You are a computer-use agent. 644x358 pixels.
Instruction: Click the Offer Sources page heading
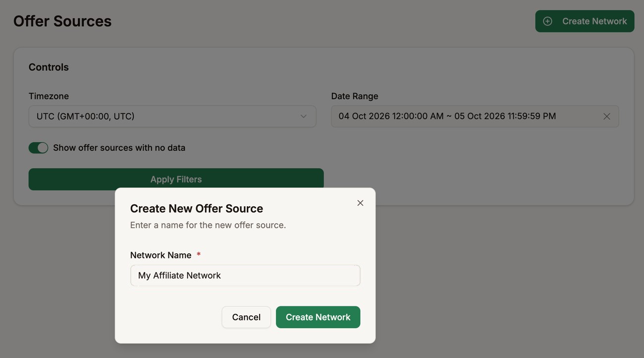62,21
